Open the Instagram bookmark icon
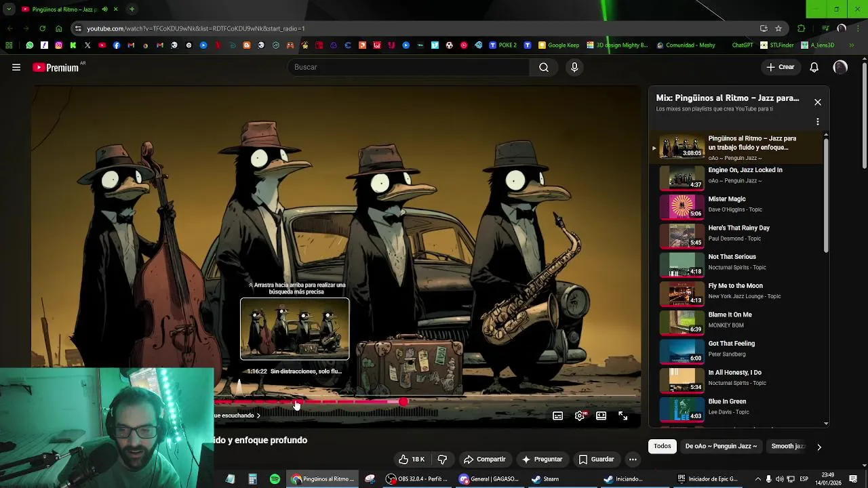This screenshot has width=868, height=488. point(58,45)
